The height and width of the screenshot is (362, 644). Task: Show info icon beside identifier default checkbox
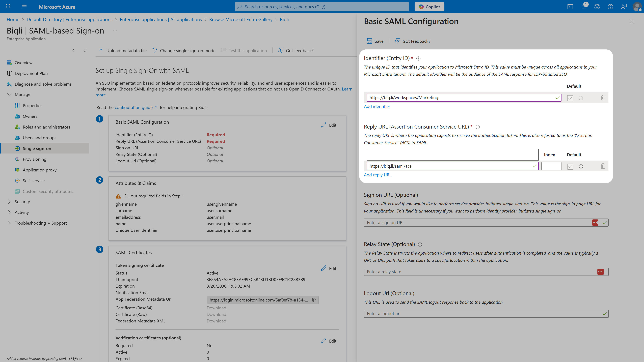pyautogui.click(x=581, y=98)
